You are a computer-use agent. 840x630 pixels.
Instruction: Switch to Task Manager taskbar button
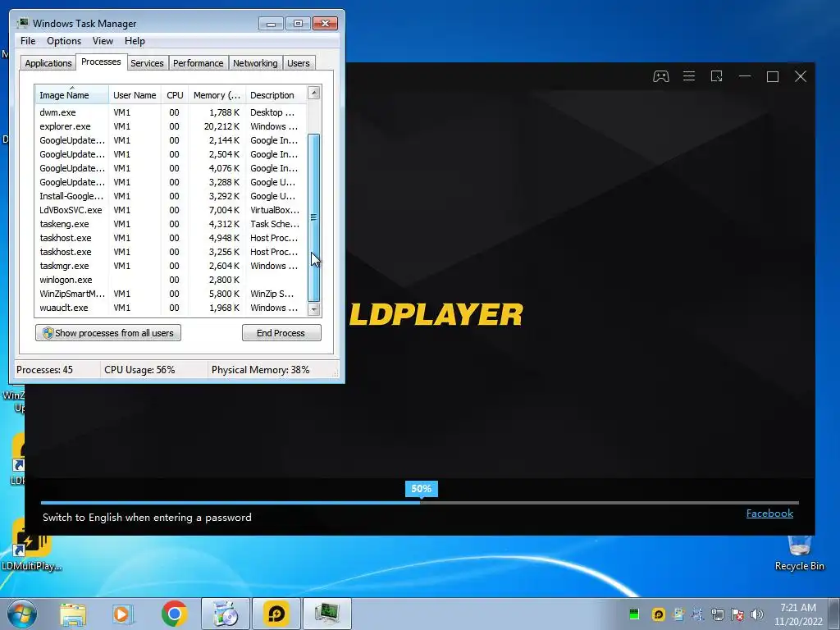pos(327,614)
